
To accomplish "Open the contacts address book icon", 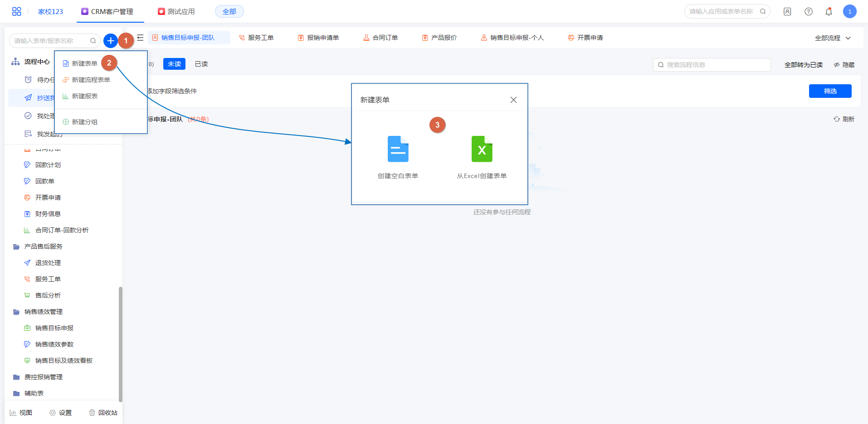I will (x=787, y=12).
